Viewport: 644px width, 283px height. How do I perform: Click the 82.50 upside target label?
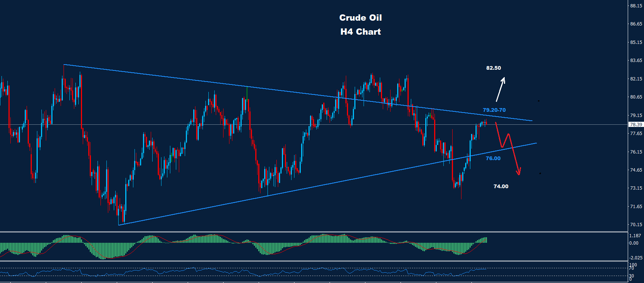click(x=493, y=68)
